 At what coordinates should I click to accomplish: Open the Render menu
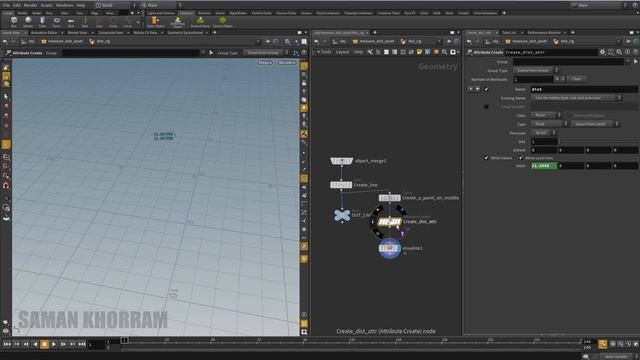30,5
